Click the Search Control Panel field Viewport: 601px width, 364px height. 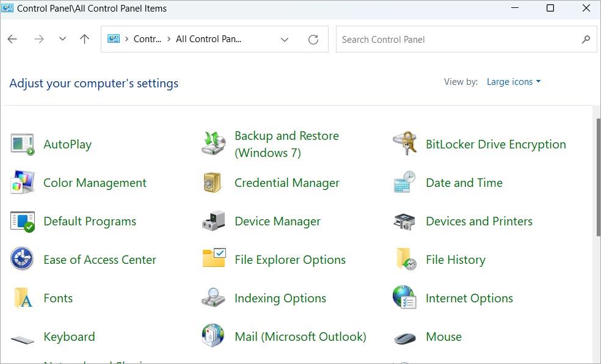466,39
